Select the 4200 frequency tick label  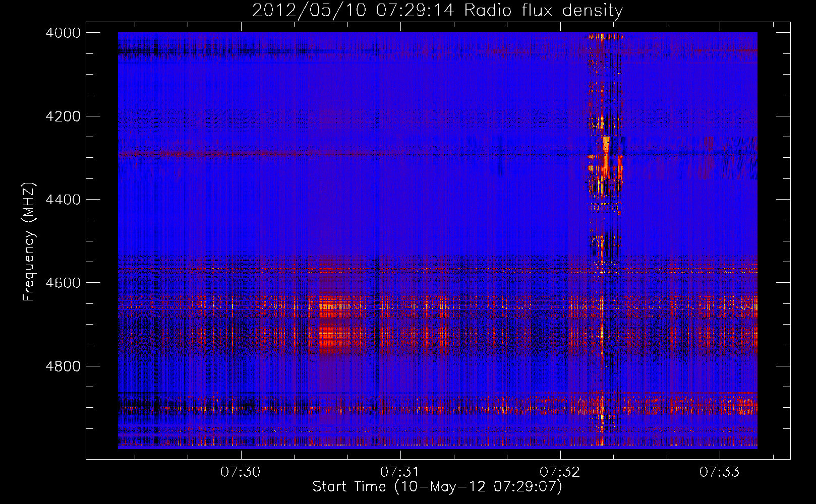click(63, 116)
